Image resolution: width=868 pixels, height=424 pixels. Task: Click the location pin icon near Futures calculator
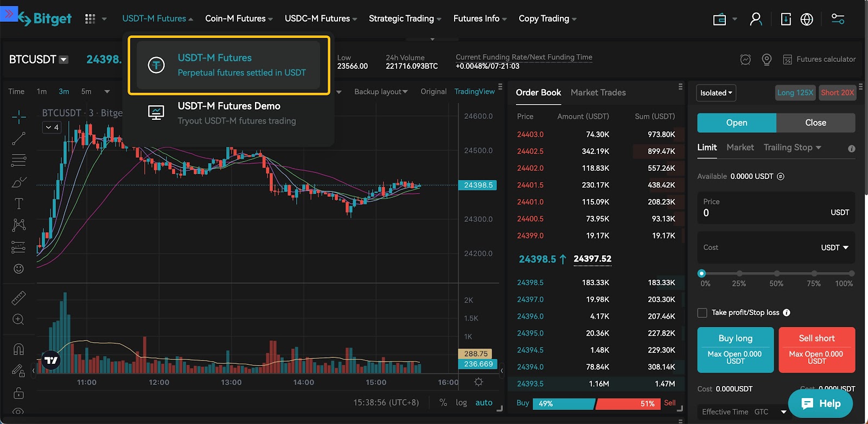click(767, 60)
